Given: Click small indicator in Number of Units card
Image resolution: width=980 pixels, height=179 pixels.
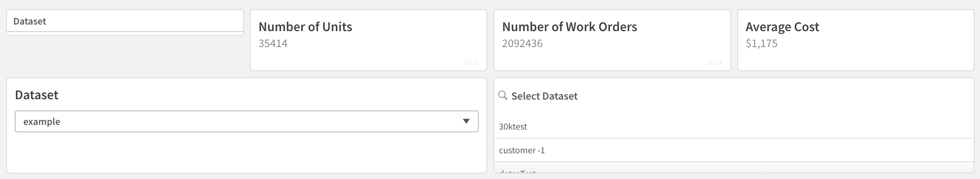Looking at the screenshot, I should pyautogui.click(x=471, y=63).
